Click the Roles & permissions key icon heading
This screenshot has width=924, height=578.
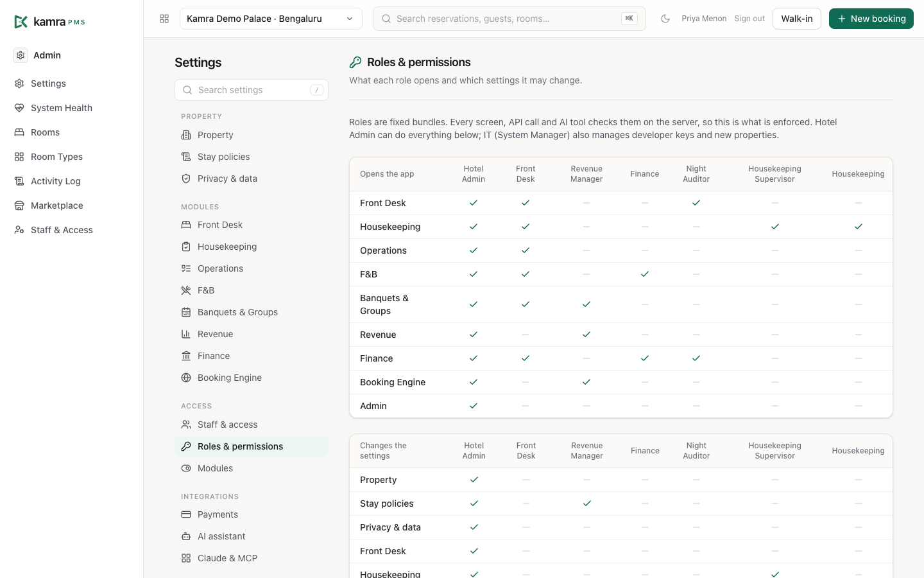pos(355,62)
